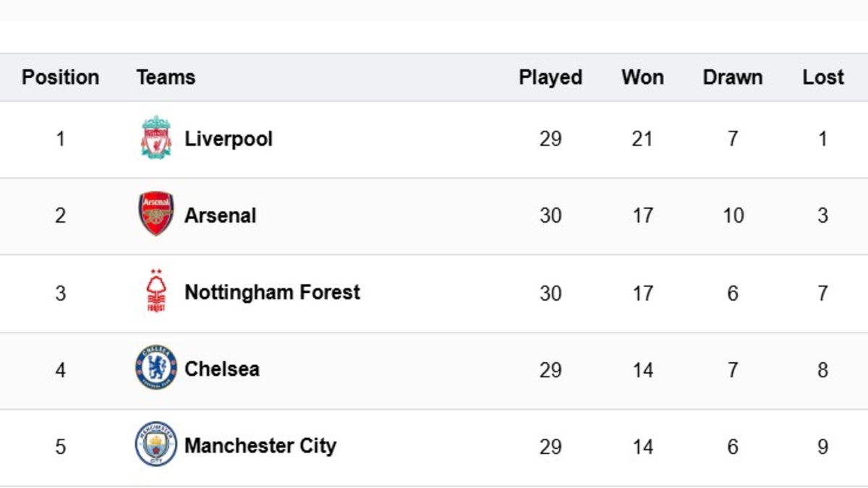Screen dimensions: 868x488
Task: Click the Manchester City crest
Action: (x=156, y=445)
